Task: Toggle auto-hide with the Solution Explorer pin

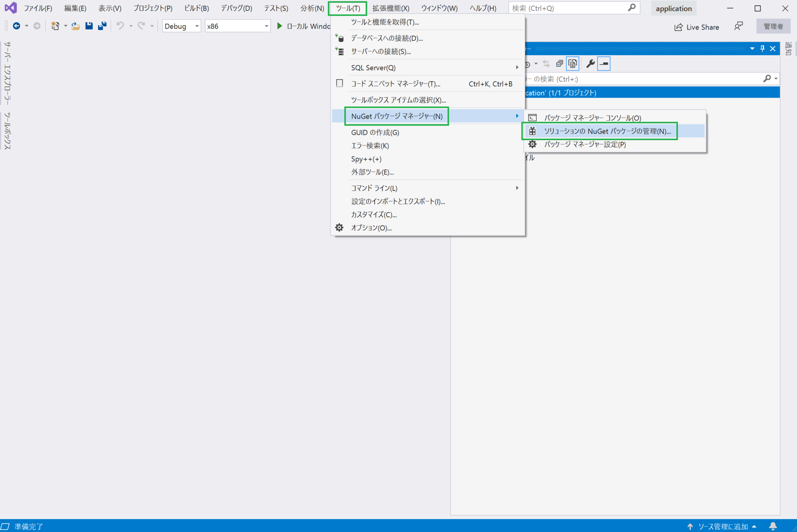Action: (762, 48)
